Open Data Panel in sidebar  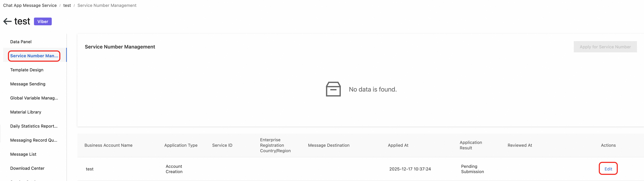point(21,42)
